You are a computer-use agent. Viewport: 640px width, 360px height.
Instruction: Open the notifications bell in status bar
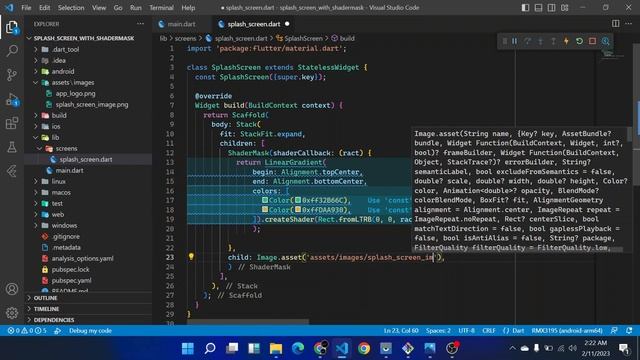pos(629,331)
